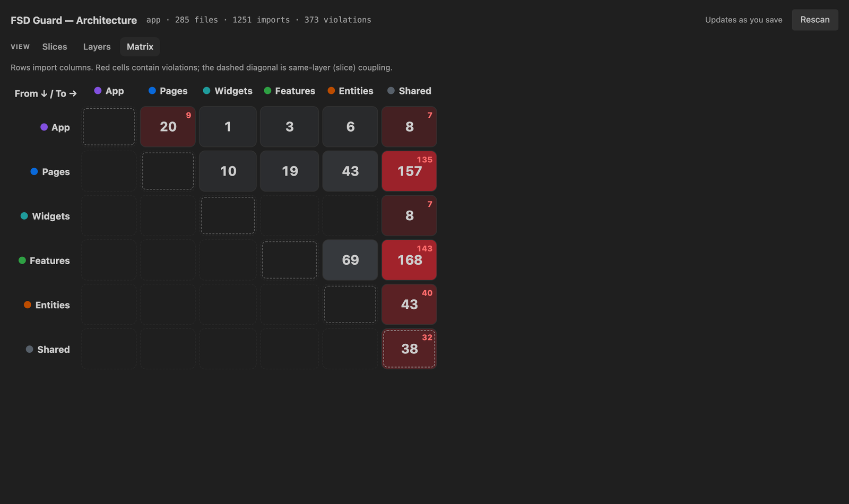Click the empty App to App diagonal cell
The height and width of the screenshot is (504, 849).
[109, 127]
